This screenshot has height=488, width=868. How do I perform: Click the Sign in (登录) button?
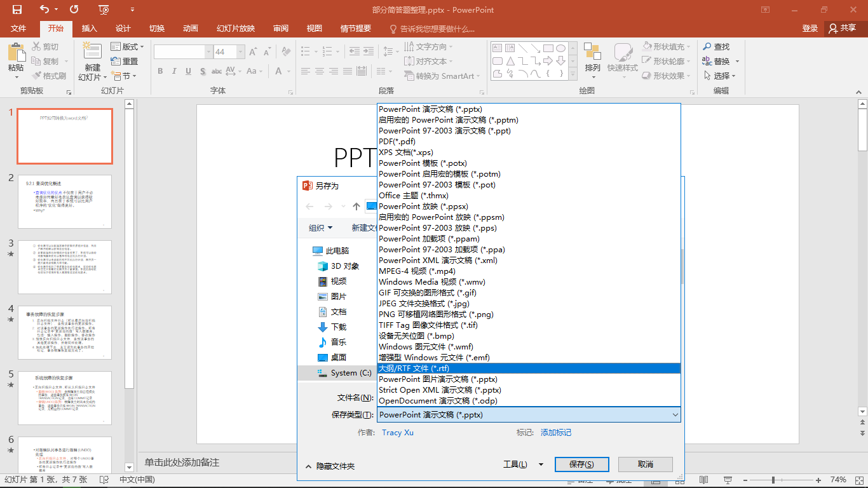[810, 29]
